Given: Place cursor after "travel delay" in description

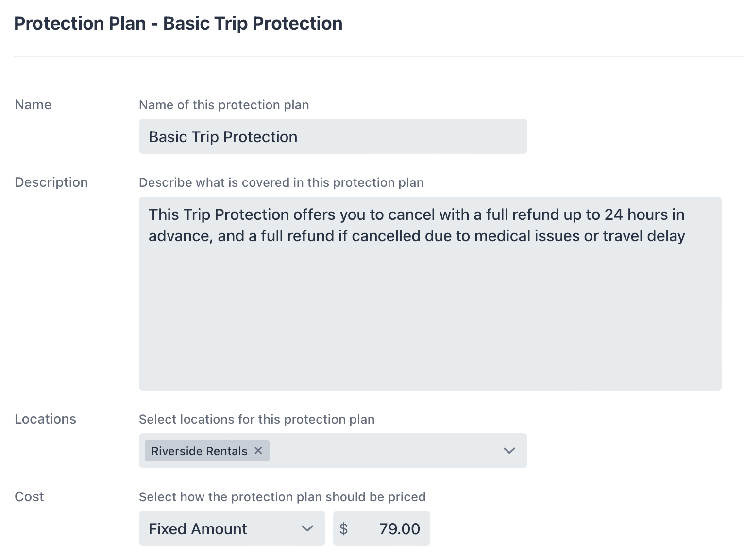Looking at the screenshot, I should click(686, 236).
